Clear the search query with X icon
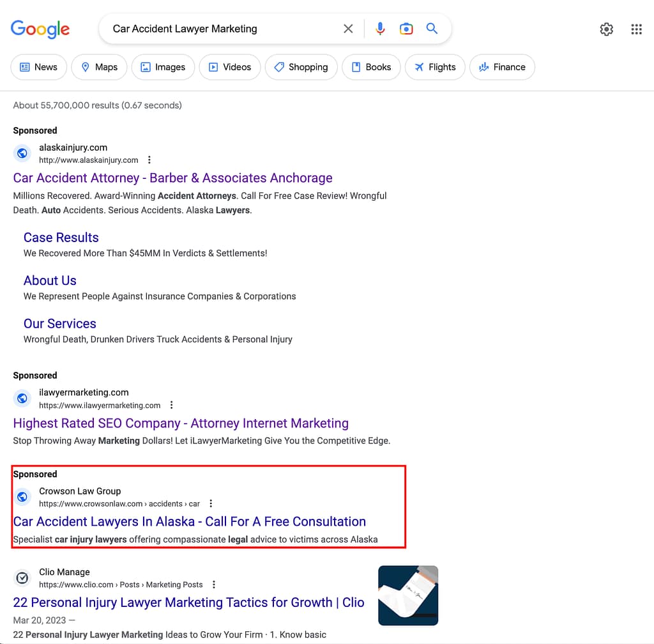 [x=348, y=29]
